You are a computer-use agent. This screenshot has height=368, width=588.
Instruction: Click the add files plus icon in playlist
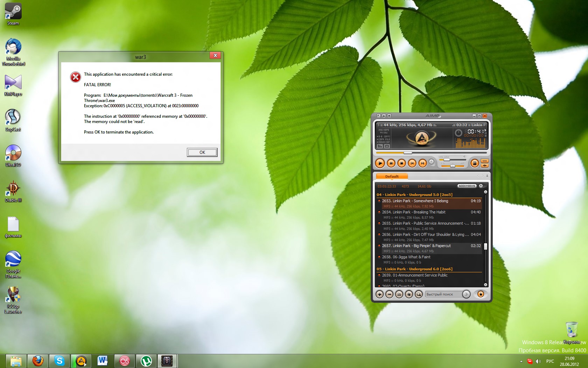pyautogui.click(x=379, y=294)
